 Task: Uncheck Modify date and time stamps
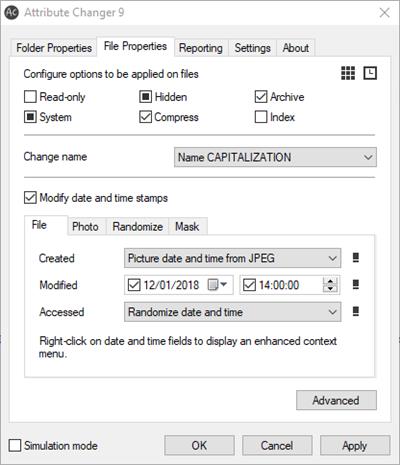pos(30,198)
